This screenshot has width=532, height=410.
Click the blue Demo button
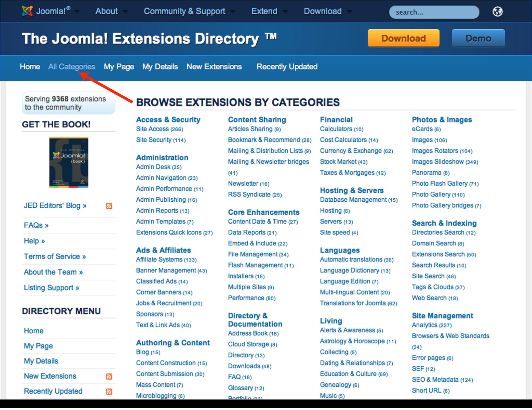(478, 38)
